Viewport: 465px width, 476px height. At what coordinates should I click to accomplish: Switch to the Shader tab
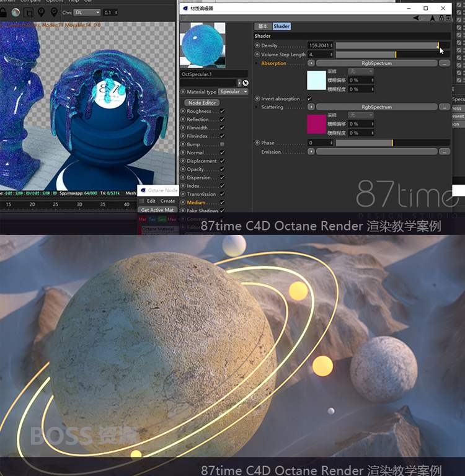pyautogui.click(x=281, y=26)
